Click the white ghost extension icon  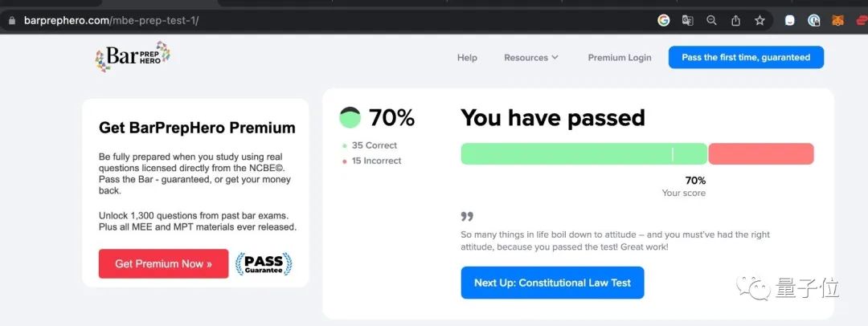pyautogui.click(x=790, y=21)
